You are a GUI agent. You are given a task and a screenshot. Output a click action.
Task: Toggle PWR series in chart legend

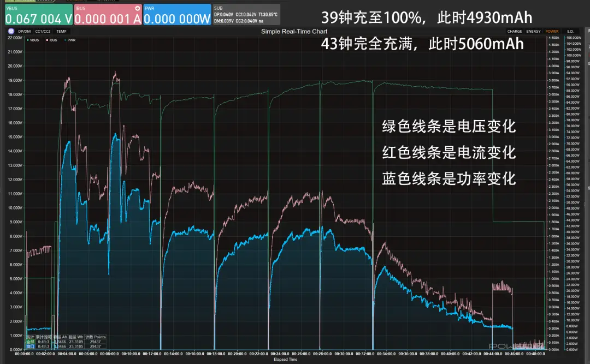pos(70,40)
